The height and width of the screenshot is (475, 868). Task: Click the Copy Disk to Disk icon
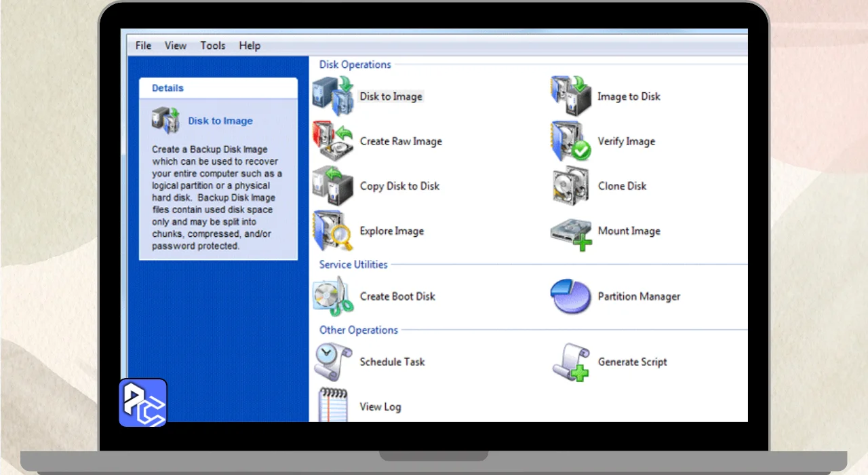[x=333, y=185]
